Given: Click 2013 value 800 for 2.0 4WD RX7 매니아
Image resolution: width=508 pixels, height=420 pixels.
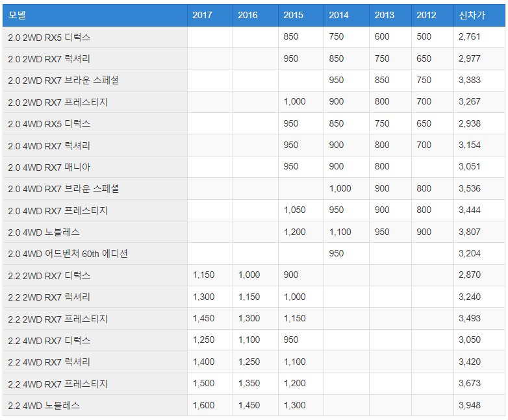Looking at the screenshot, I should (x=382, y=166).
